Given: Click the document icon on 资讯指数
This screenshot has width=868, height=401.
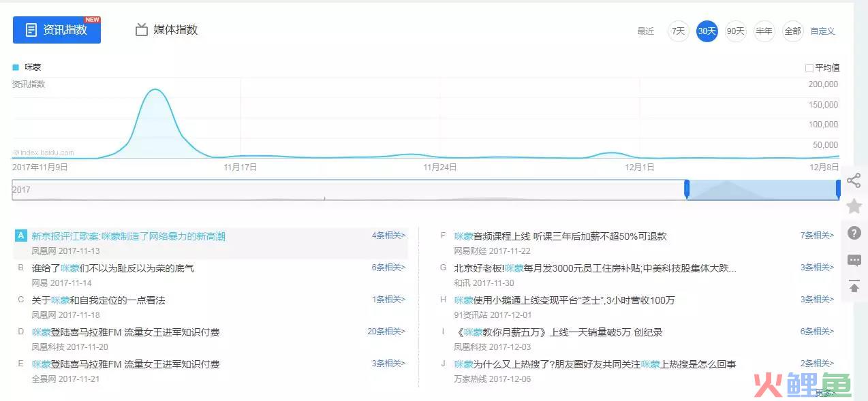Looking at the screenshot, I should 31,30.
